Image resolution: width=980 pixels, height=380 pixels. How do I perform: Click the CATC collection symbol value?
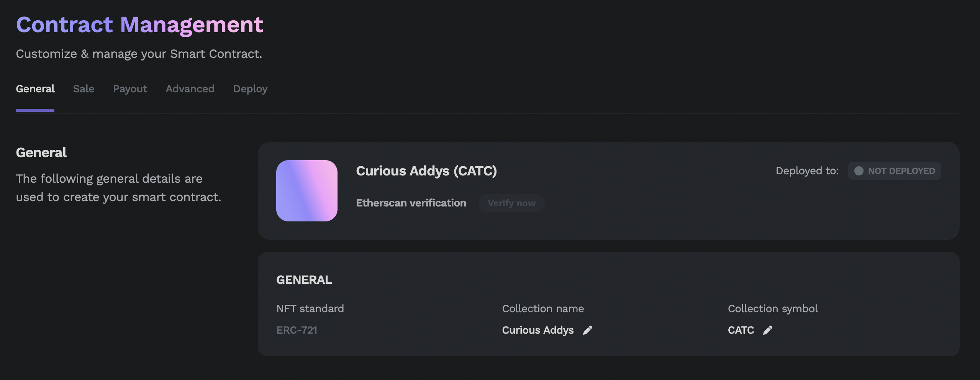741,330
